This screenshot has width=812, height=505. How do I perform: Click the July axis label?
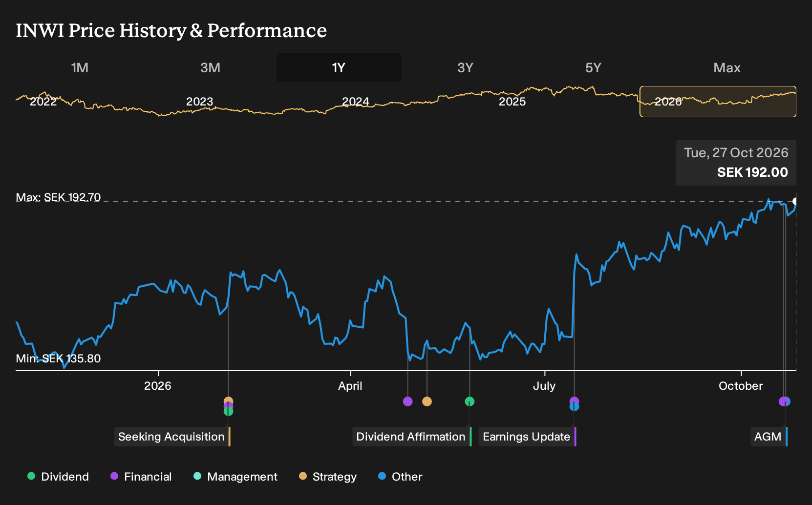(544, 386)
